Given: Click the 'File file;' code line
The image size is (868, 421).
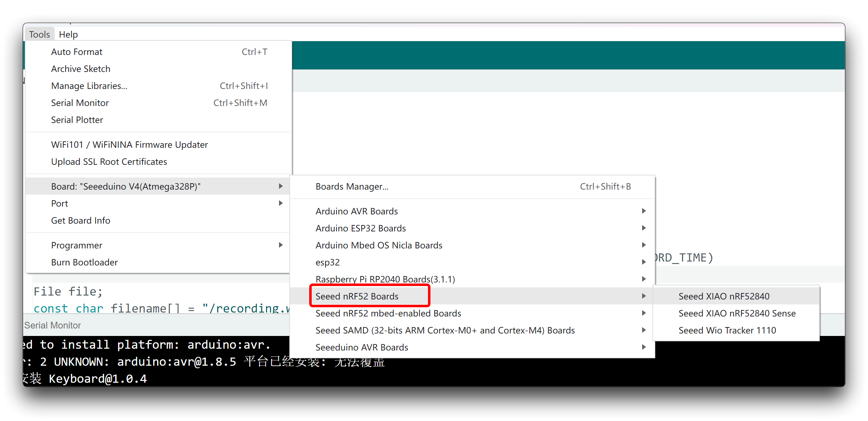Looking at the screenshot, I should coord(68,291).
